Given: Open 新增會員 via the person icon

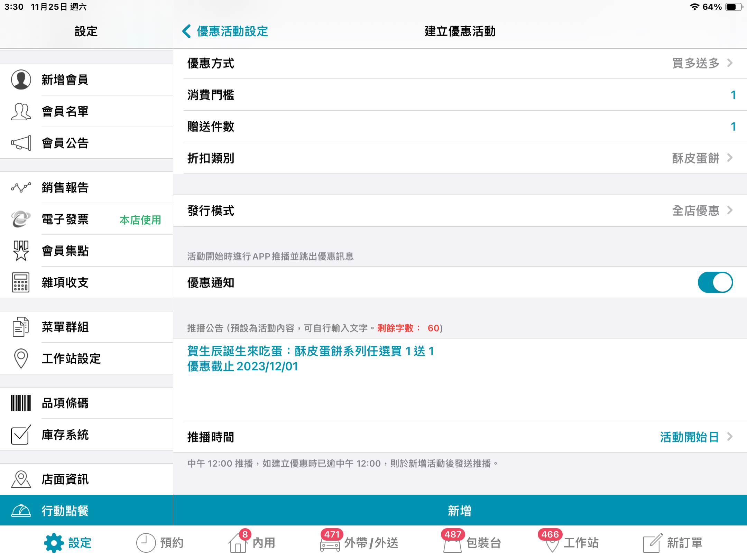Looking at the screenshot, I should (21, 80).
